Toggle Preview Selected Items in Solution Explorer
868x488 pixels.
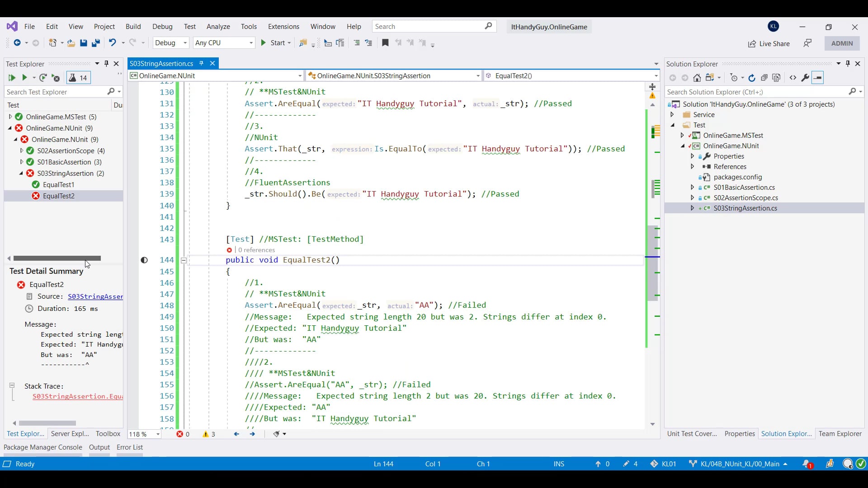(x=817, y=78)
